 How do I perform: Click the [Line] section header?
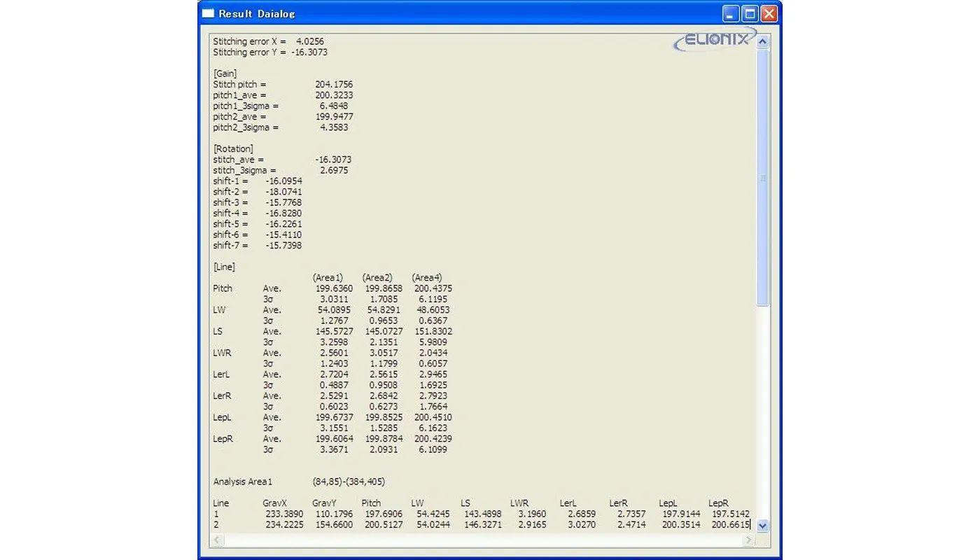pyautogui.click(x=224, y=267)
